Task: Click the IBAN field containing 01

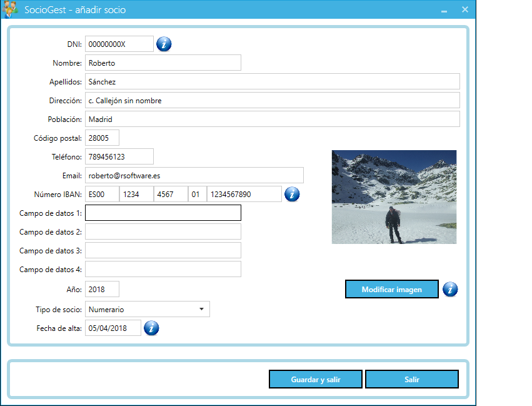Action: coord(198,194)
